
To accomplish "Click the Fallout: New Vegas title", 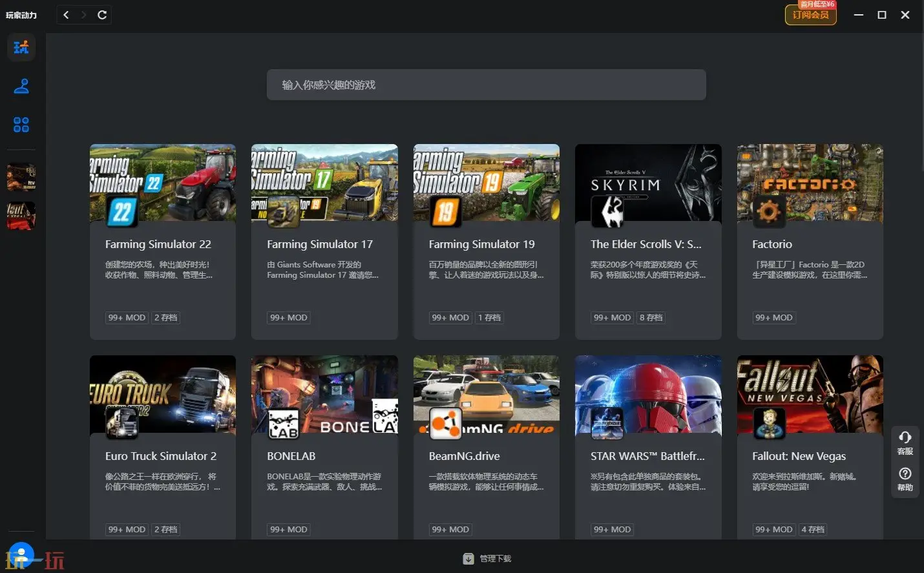I will pyautogui.click(x=799, y=456).
